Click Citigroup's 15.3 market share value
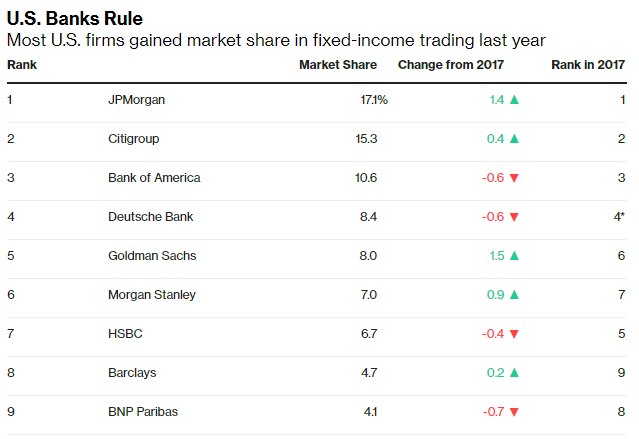This screenshot has width=639, height=439. [x=366, y=139]
